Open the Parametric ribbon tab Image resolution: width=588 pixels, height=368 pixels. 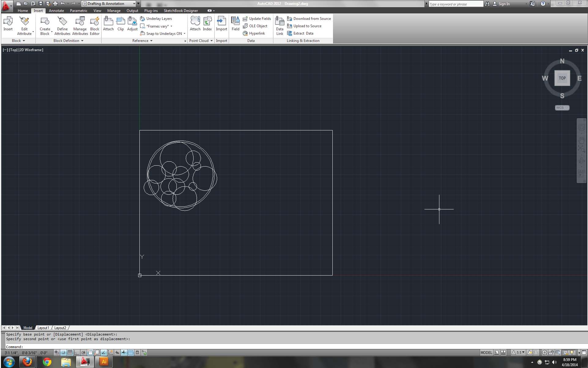79,10
